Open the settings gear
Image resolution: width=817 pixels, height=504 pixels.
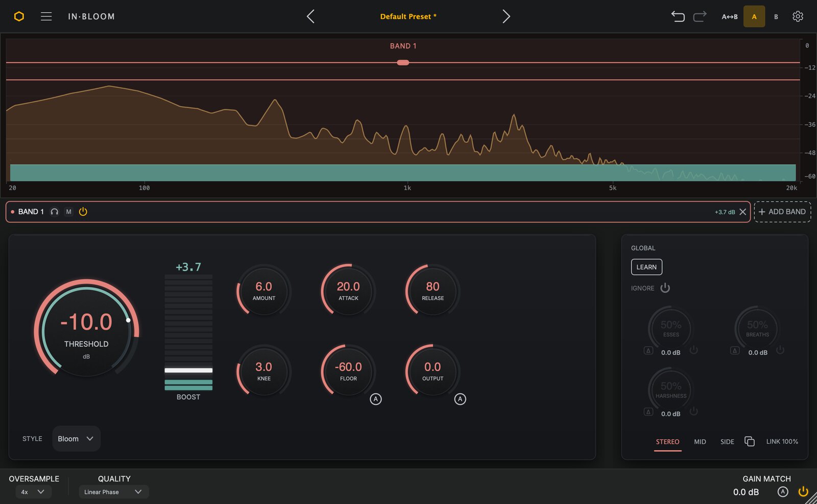point(798,16)
